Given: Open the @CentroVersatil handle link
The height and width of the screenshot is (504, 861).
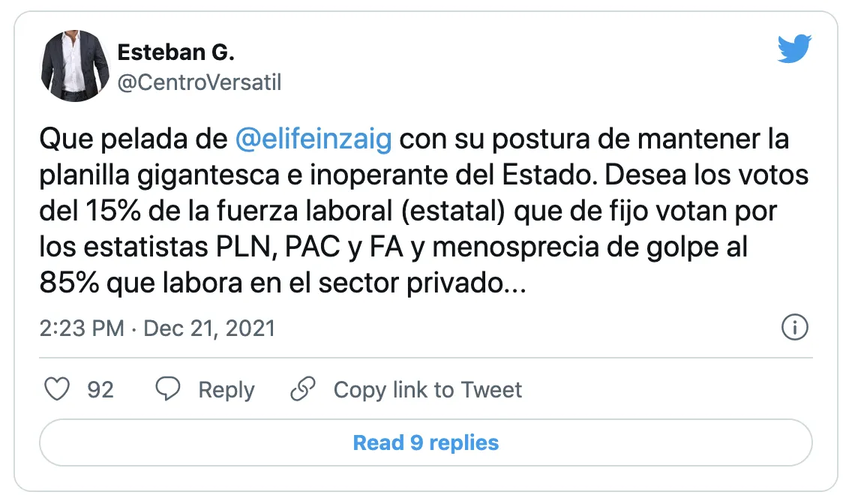Looking at the screenshot, I should coord(199,82).
